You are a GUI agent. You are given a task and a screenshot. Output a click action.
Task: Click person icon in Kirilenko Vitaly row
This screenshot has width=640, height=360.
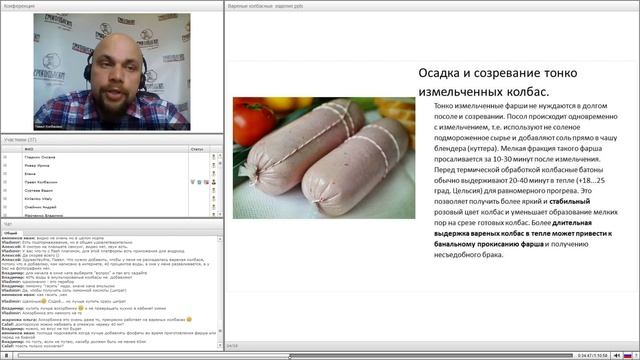(x=213, y=199)
